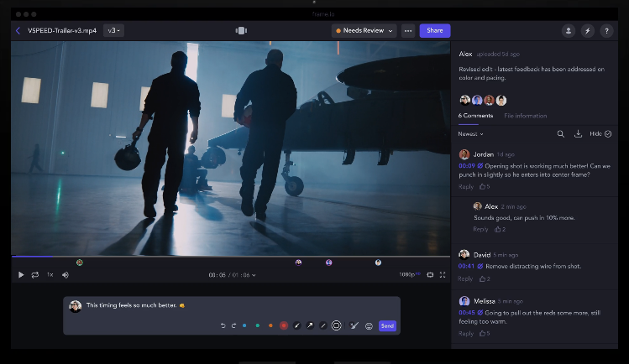
Task: Reply to Melissa's comment
Action: pos(466,333)
